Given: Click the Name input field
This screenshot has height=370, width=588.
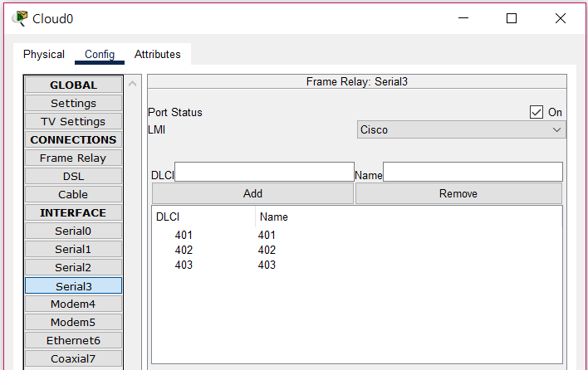Looking at the screenshot, I should (473, 172).
